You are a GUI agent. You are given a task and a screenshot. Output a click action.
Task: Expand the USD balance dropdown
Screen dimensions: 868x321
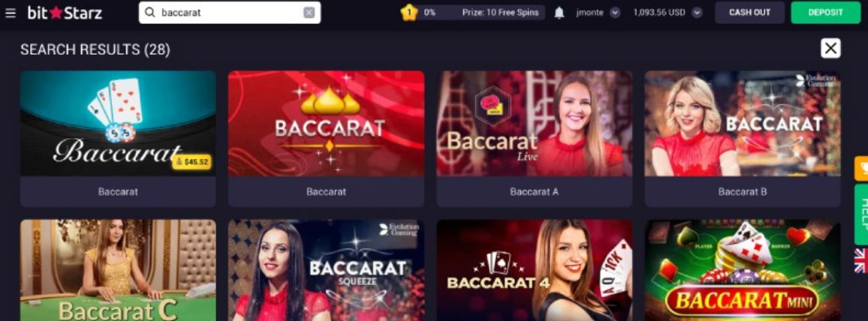tap(697, 13)
